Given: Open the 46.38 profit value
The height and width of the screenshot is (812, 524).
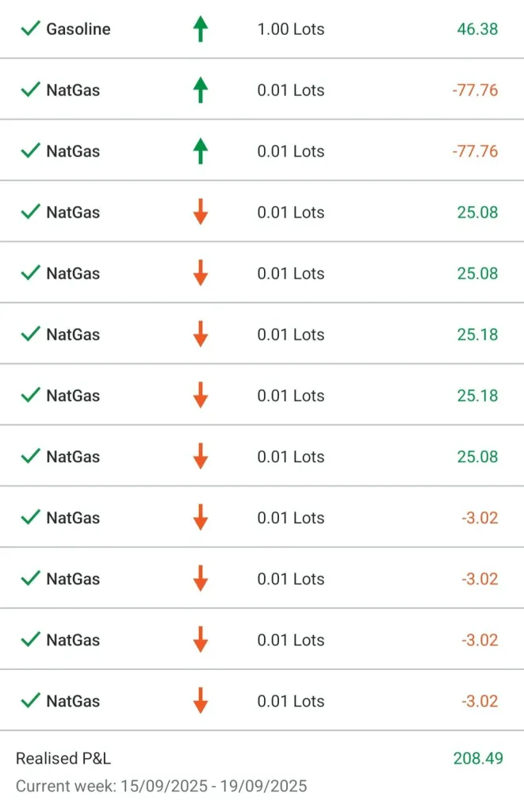Looking at the screenshot, I should [x=477, y=29].
